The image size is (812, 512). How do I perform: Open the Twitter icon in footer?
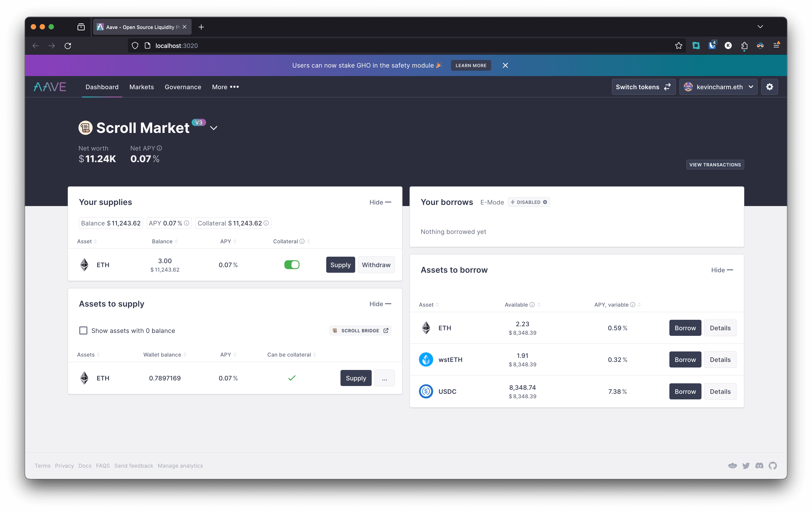point(746,466)
